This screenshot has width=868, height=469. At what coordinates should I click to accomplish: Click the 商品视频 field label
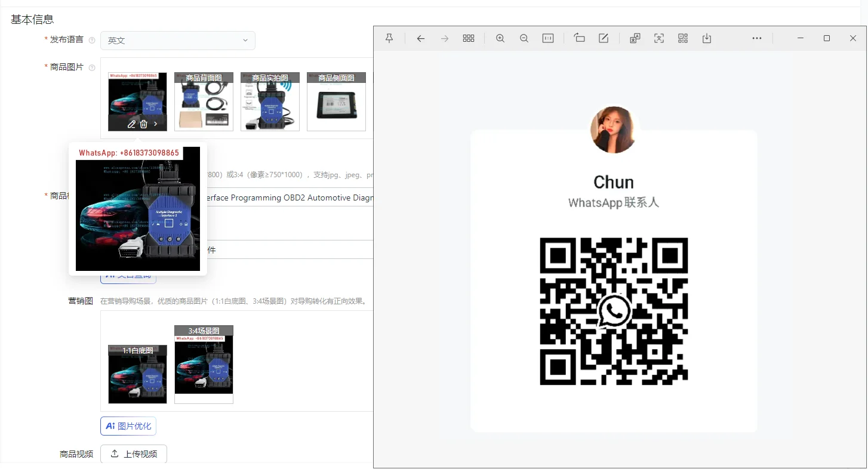click(76, 454)
